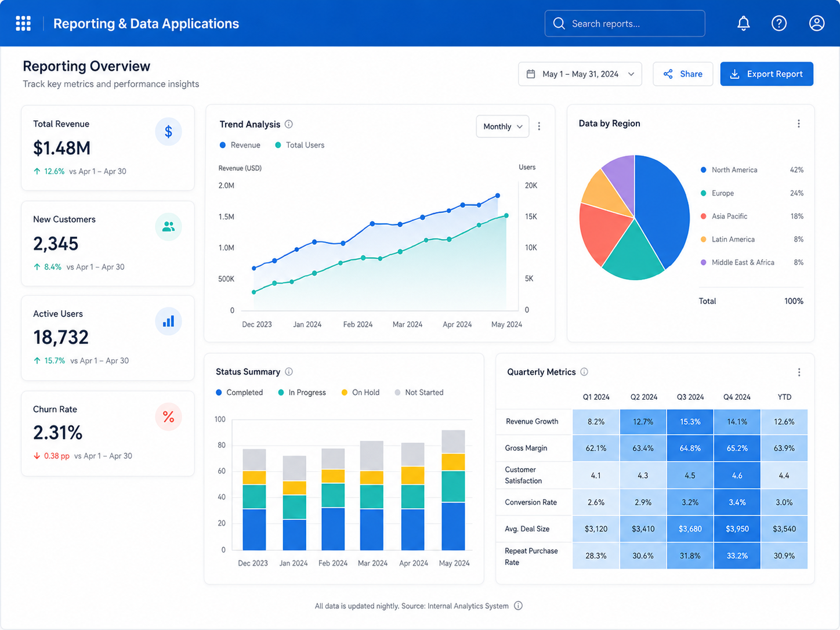Click the North America blue pie slice
Screen dimensions: 840x630
[664, 209]
